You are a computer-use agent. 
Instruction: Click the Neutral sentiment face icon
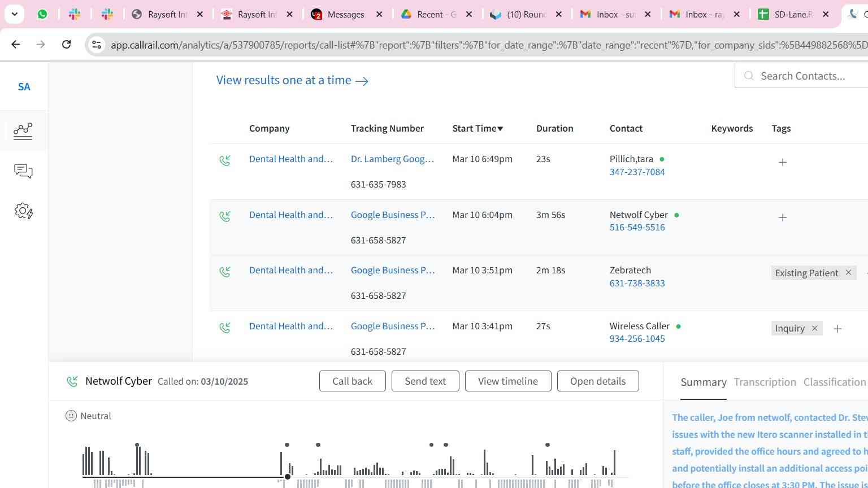[71, 416]
